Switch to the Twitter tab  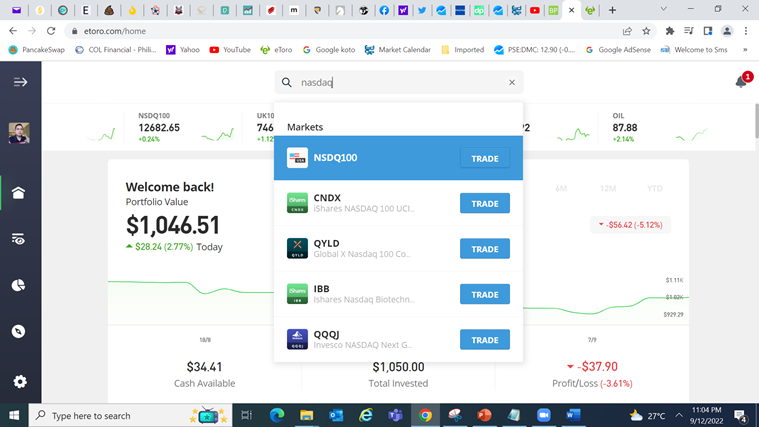click(422, 10)
